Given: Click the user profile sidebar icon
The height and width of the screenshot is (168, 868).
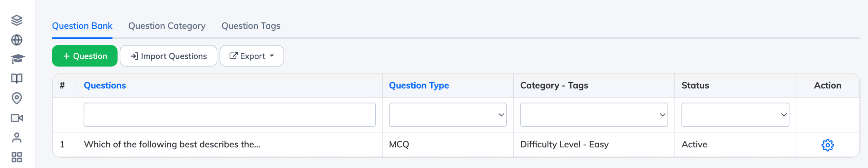Looking at the screenshot, I should tap(17, 137).
